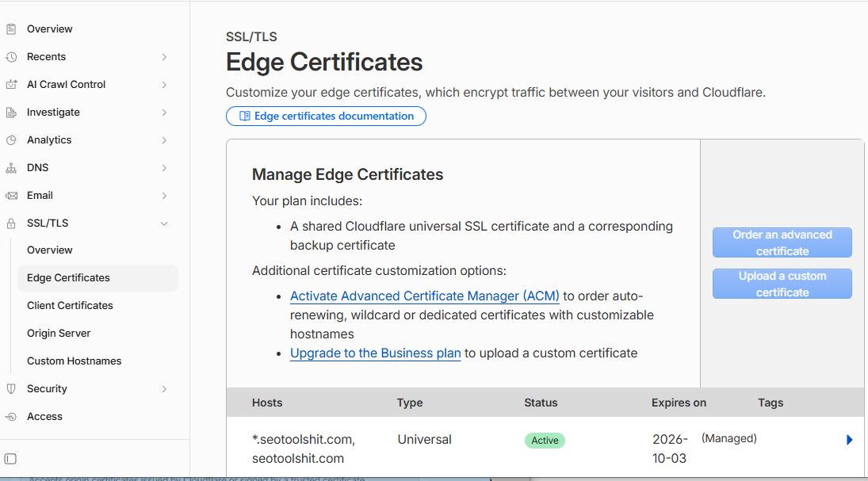868x481 pixels.
Task: Open the Access menu label
Action: point(44,416)
